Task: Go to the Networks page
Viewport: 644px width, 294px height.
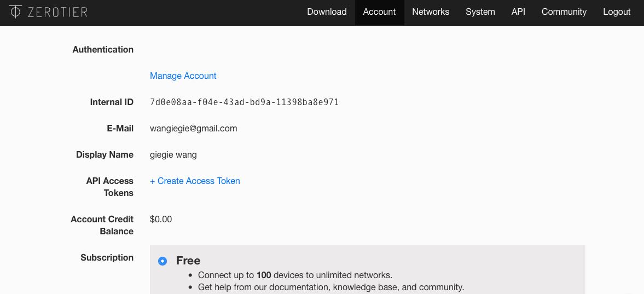Action: pyautogui.click(x=431, y=12)
